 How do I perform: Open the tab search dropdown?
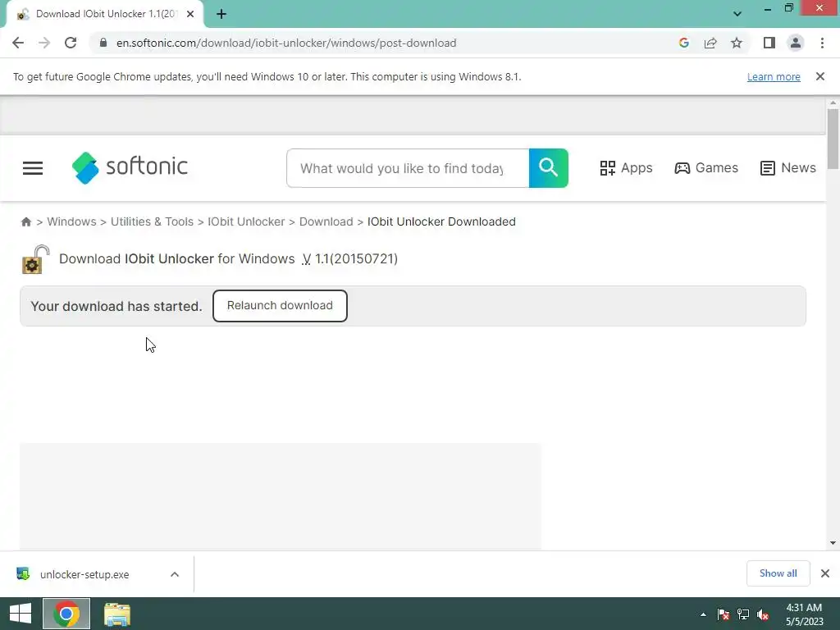(x=737, y=14)
